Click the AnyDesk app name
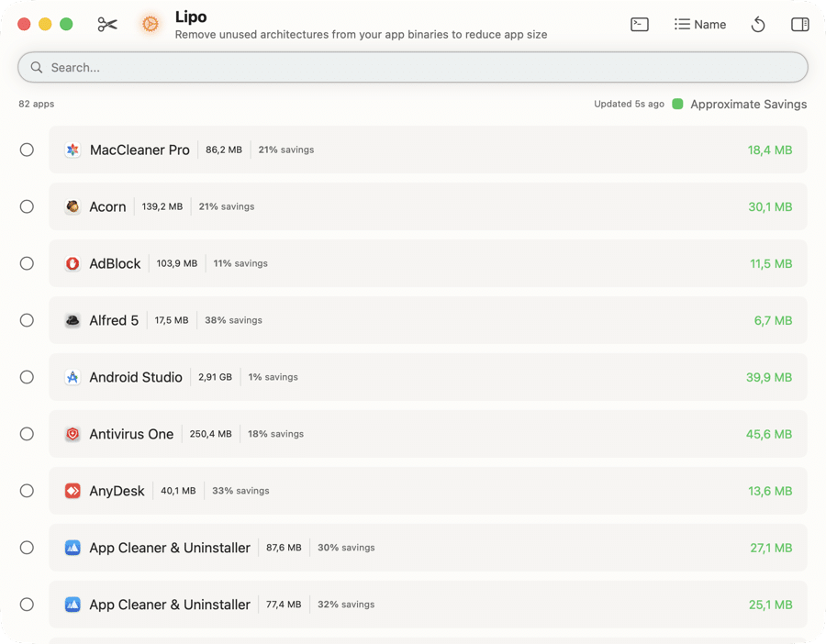Viewport: 826px width, 644px height. coord(117,492)
